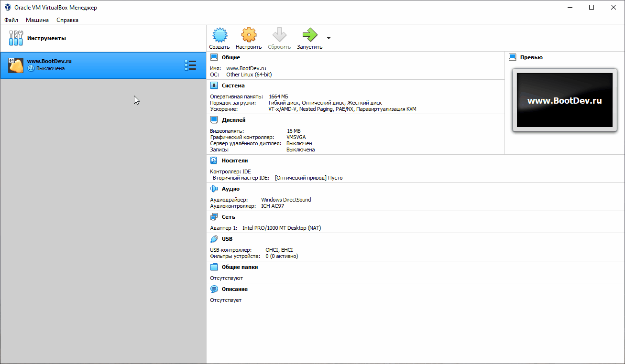Click the 'Контроллер: IDE' storage line
Screen dimensions: 625x364
[230, 171]
